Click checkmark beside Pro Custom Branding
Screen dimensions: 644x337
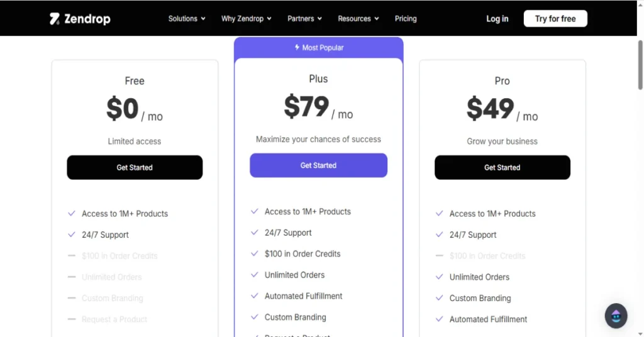coord(440,298)
